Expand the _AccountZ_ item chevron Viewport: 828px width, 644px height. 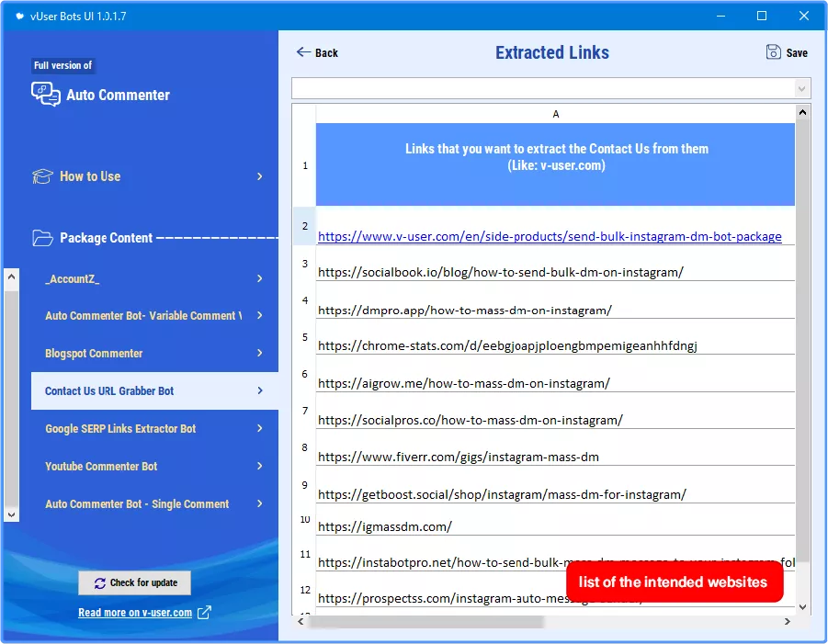point(259,278)
